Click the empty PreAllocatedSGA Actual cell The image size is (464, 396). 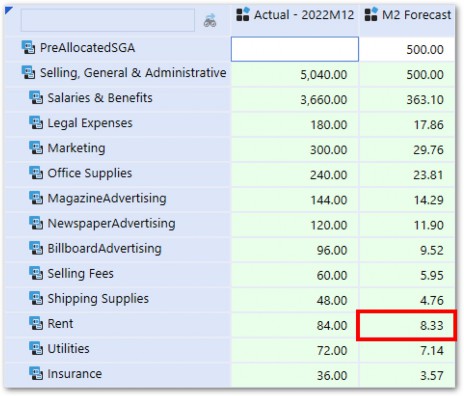(x=295, y=49)
